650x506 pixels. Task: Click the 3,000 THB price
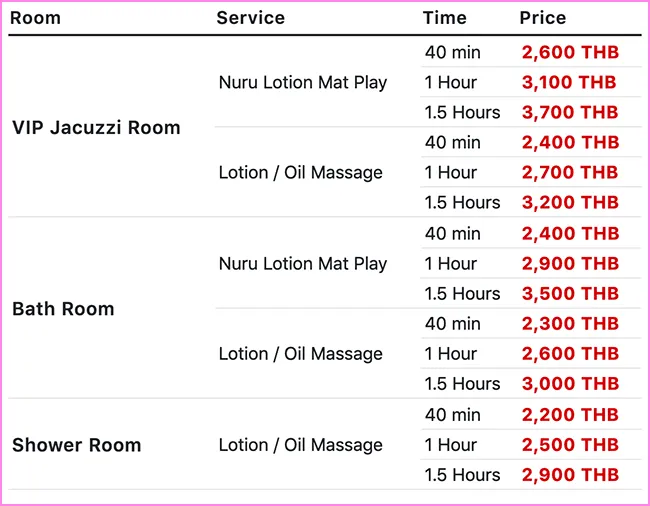click(570, 383)
